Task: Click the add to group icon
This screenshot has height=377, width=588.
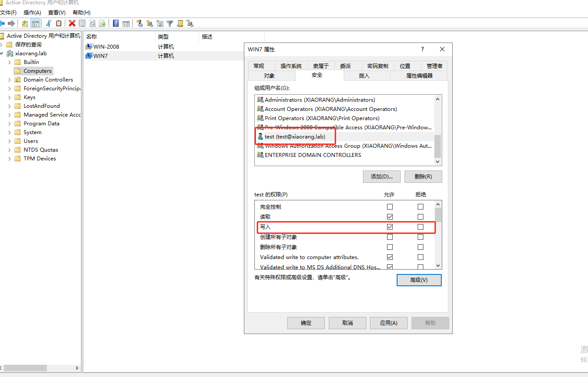Action: tap(190, 23)
